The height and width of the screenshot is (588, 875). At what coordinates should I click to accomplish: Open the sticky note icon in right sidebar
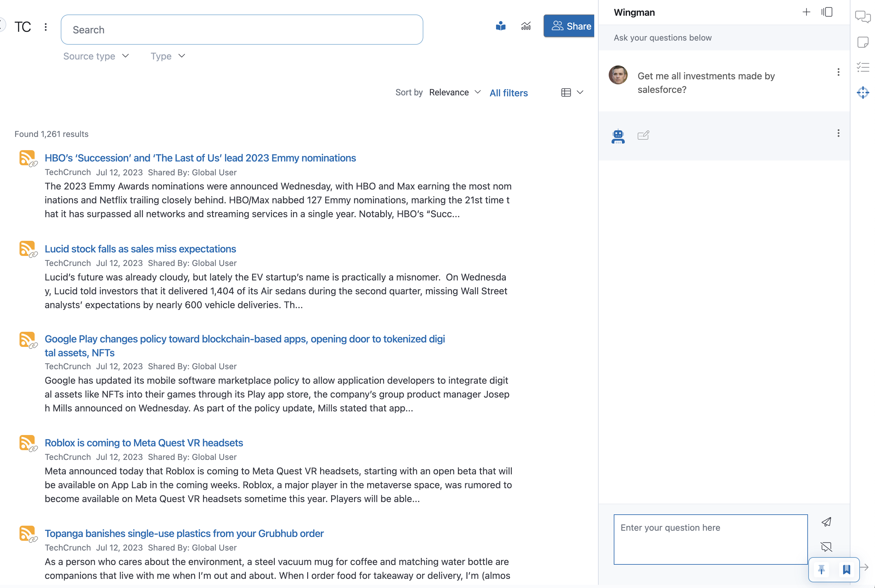(863, 42)
